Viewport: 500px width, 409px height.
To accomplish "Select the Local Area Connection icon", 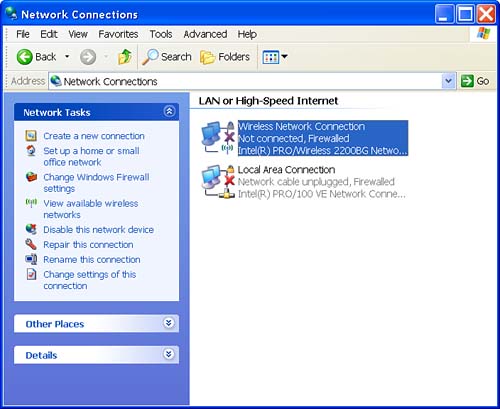I will point(218,181).
